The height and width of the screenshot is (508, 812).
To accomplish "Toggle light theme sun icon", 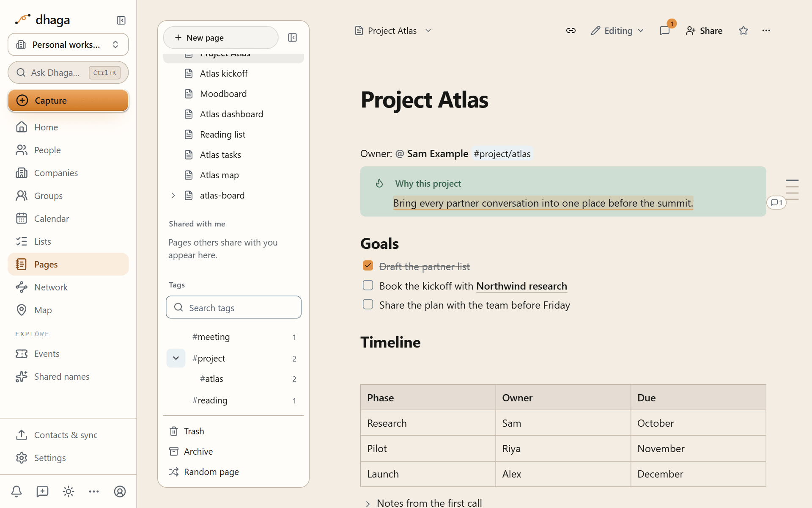I will [68, 491].
